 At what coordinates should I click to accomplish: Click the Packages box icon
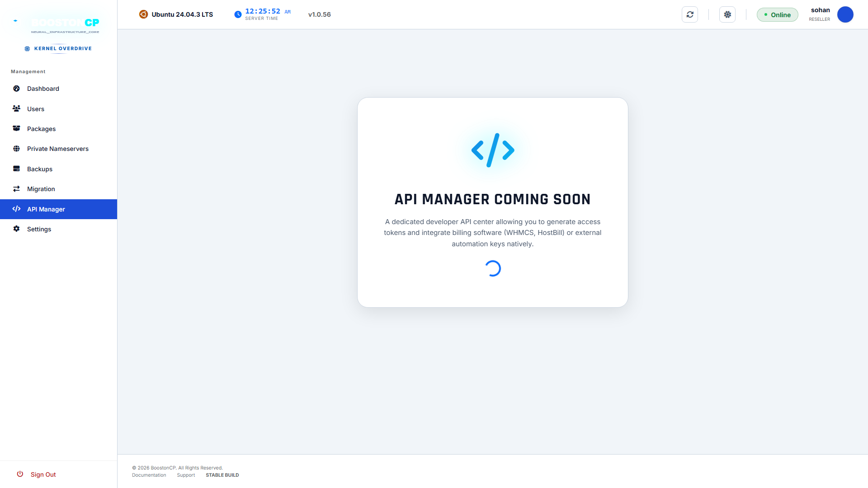click(17, 128)
